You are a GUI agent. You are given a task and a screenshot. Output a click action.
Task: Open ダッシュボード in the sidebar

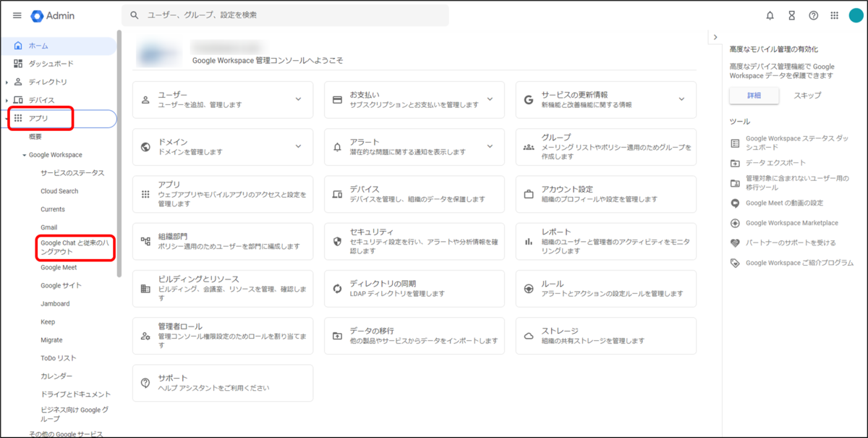(x=58, y=64)
